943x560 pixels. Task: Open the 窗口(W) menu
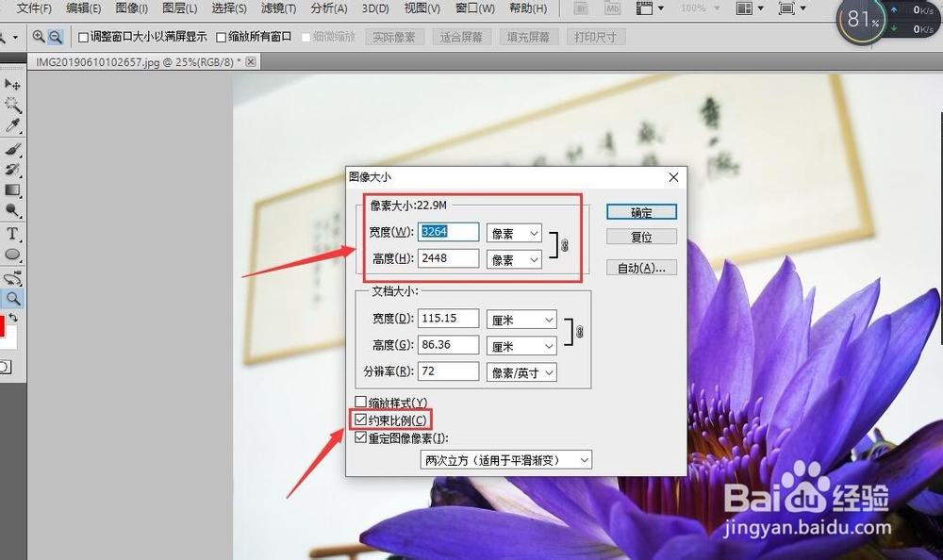click(x=475, y=8)
